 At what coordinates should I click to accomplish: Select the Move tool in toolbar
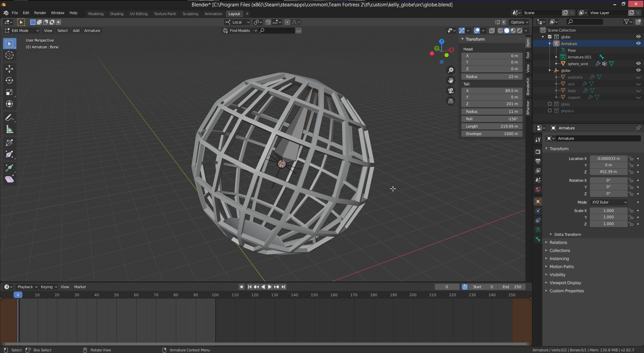click(9, 69)
